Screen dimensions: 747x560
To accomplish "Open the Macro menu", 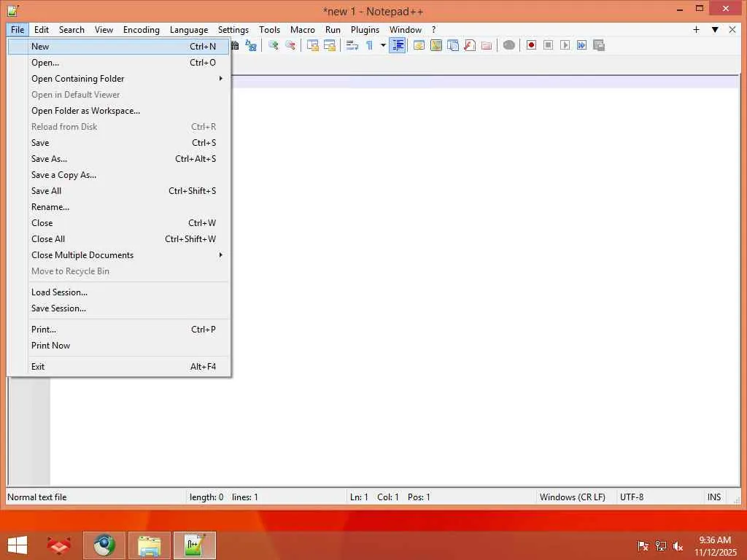I will point(303,29).
